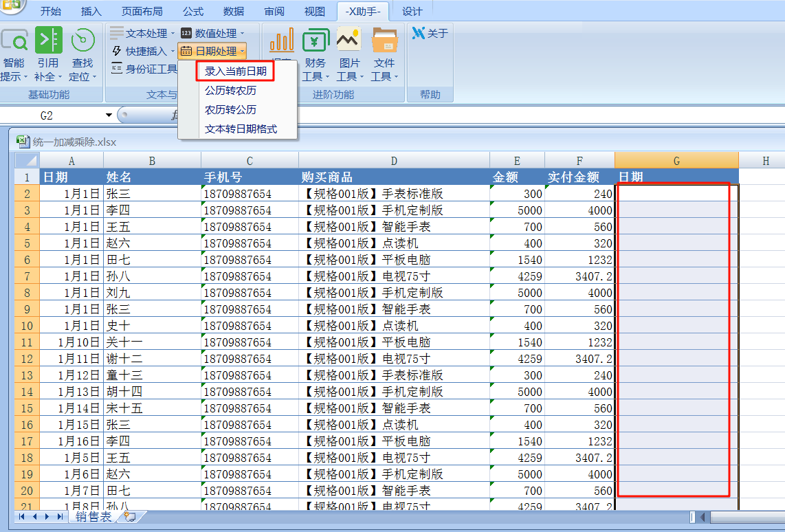Switch to the 审阅 ribbon tab
Screen dimensions: 785x532
274,11
